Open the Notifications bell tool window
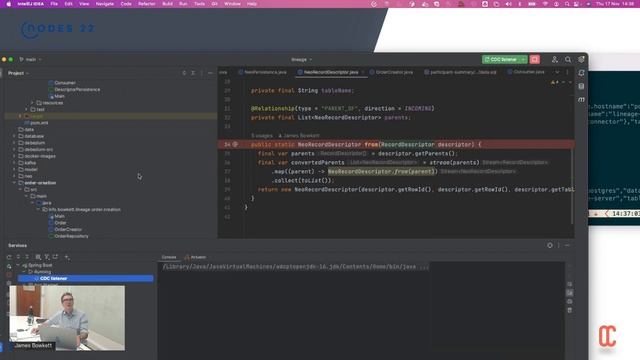Image resolution: width=640 pixels, height=360 pixels. [581, 73]
